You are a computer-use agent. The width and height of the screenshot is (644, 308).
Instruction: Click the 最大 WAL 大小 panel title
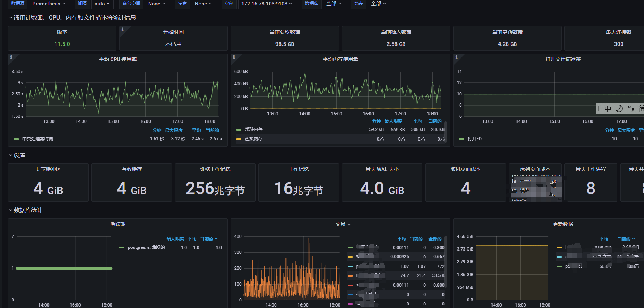[382, 169]
